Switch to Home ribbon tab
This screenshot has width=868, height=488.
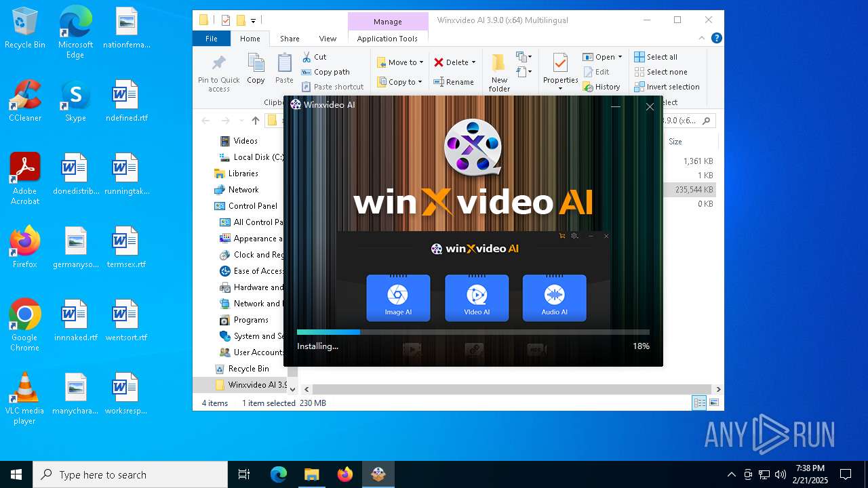coord(250,39)
